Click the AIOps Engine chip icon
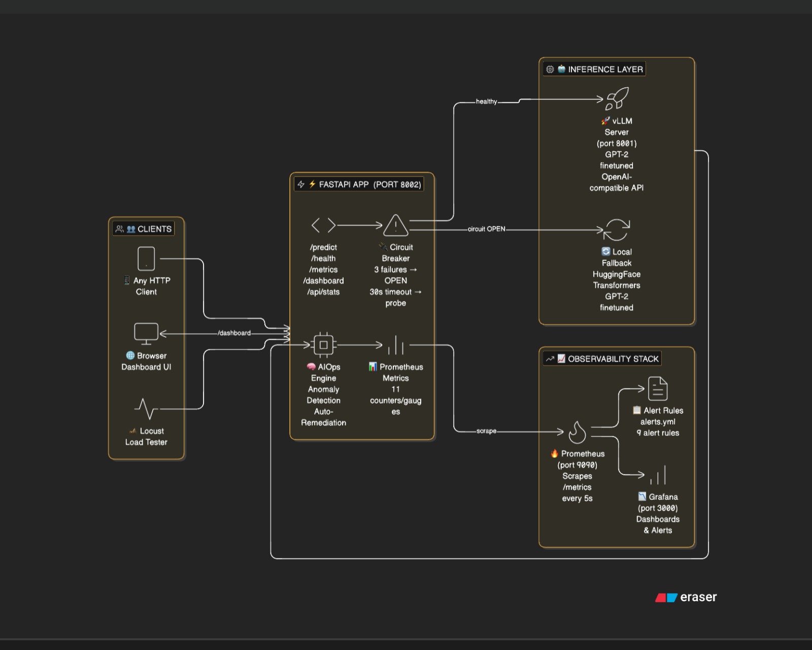Screen dimensions: 812x650 323,345
